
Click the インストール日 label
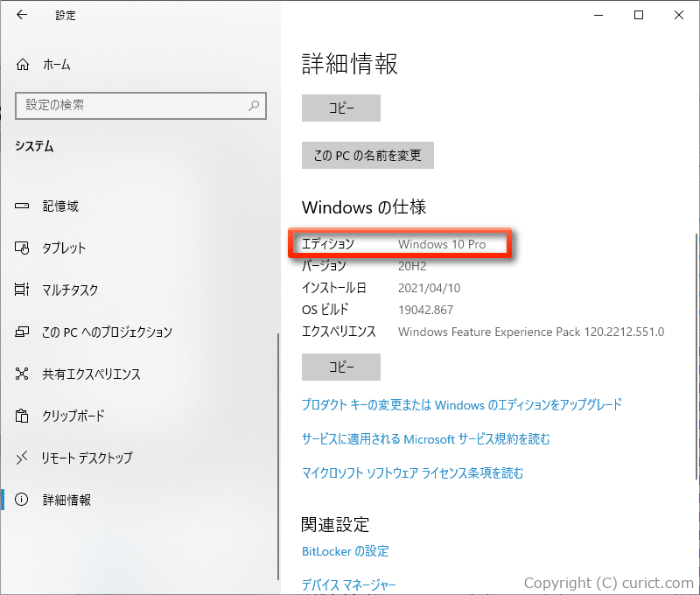point(334,288)
